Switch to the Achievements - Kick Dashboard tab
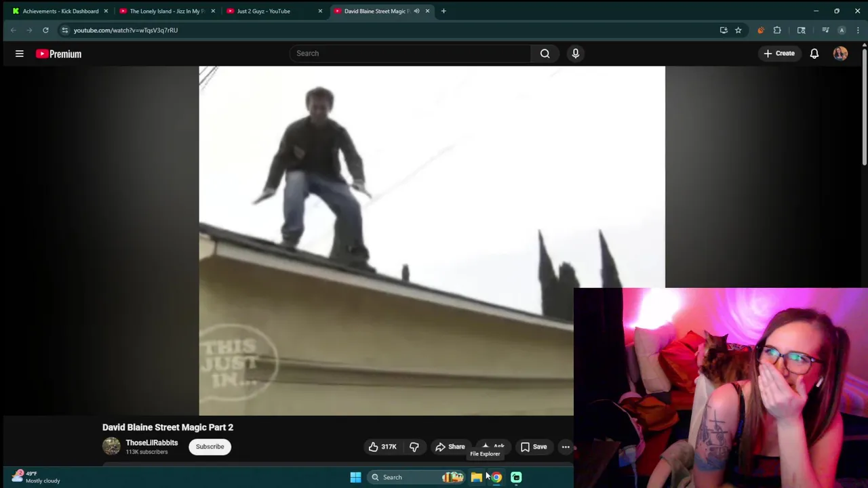The width and height of the screenshot is (868, 488). point(60,11)
